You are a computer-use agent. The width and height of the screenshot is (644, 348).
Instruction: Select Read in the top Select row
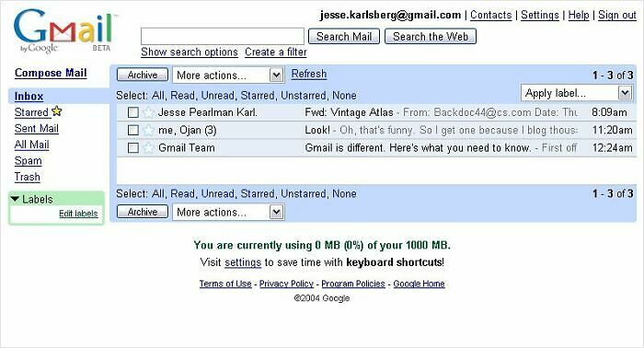click(182, 96)
